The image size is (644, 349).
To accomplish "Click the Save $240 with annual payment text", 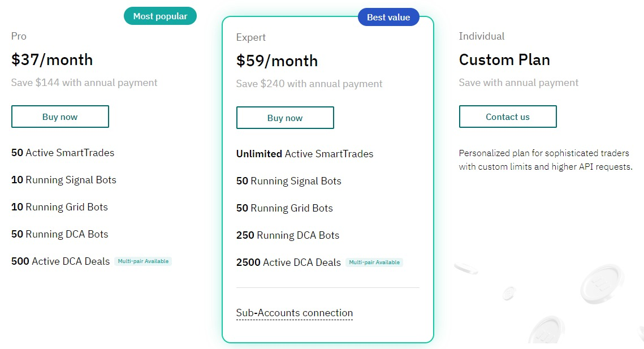I will pyautogui.click(x=309, y=84).
